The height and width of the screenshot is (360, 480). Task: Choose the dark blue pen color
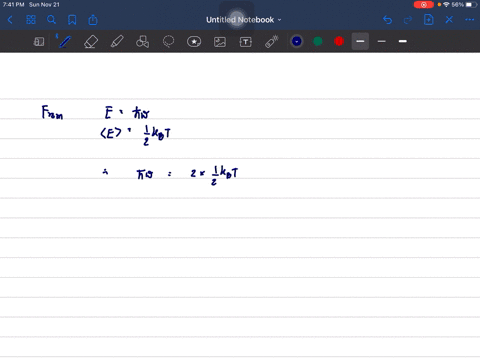coord(296,41)
